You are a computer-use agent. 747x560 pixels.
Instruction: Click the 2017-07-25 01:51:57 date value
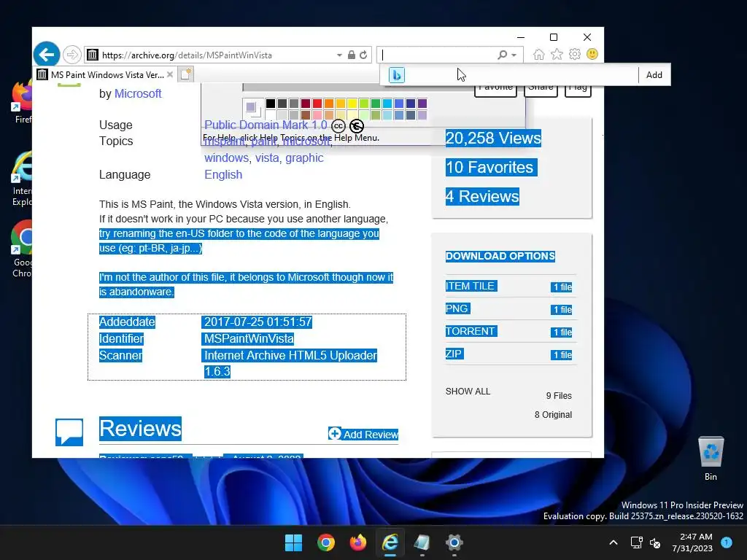point(258,322)
